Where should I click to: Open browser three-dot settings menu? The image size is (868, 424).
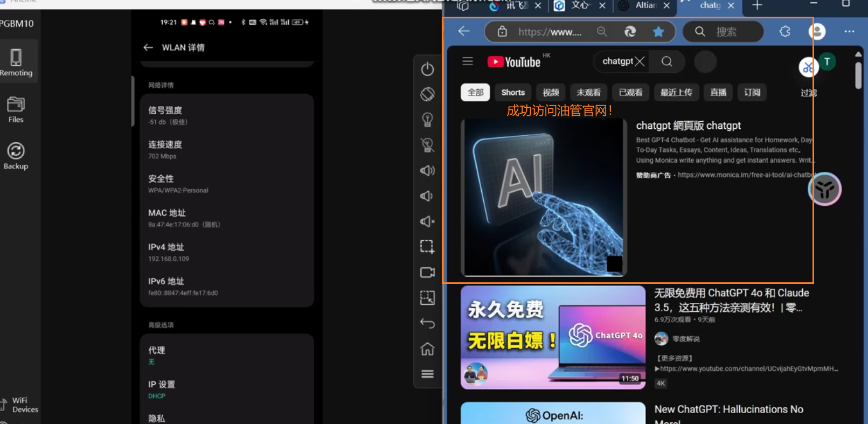click(x=849, y=31)
